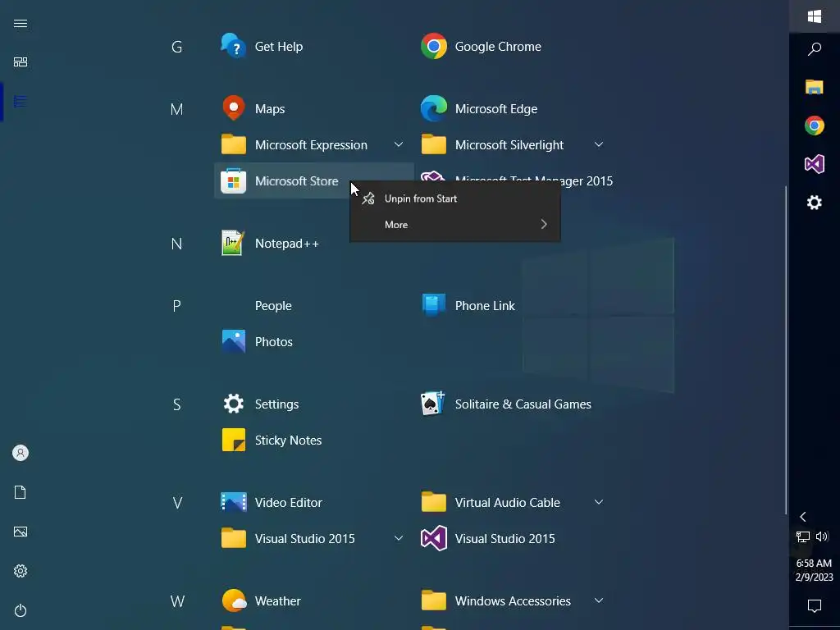Expand the Windows Accessories folder chevron
The width and height of the screenshot is (840, 630).
(x=599, y=600)
